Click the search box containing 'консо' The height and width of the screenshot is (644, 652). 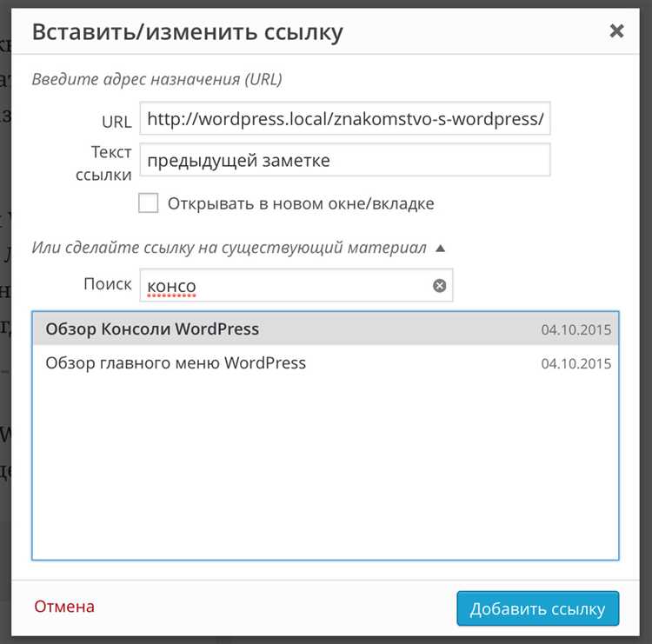(x=287, y=285)
